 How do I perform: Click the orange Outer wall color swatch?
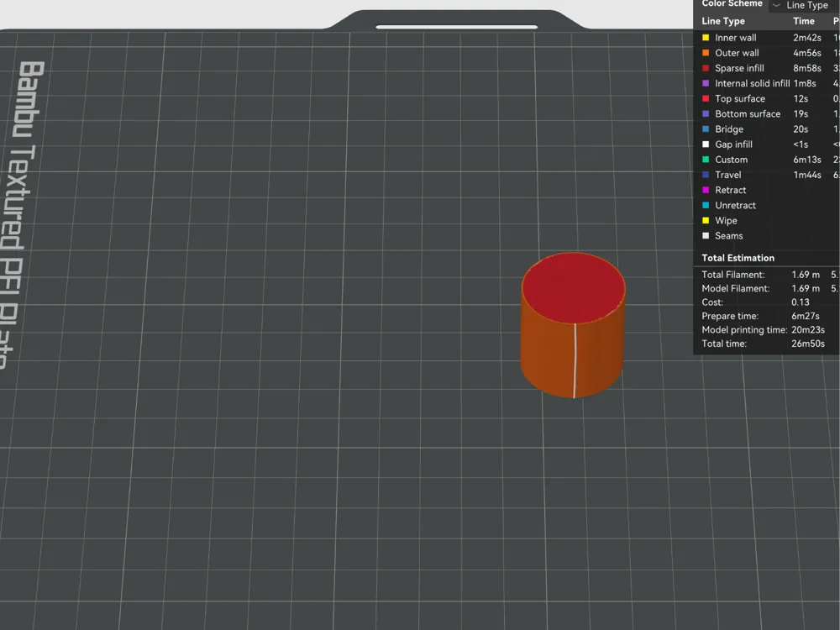point(706,52)
